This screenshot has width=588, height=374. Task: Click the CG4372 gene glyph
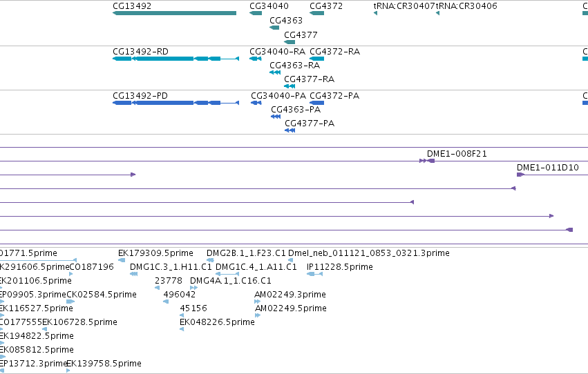[317, 13]
